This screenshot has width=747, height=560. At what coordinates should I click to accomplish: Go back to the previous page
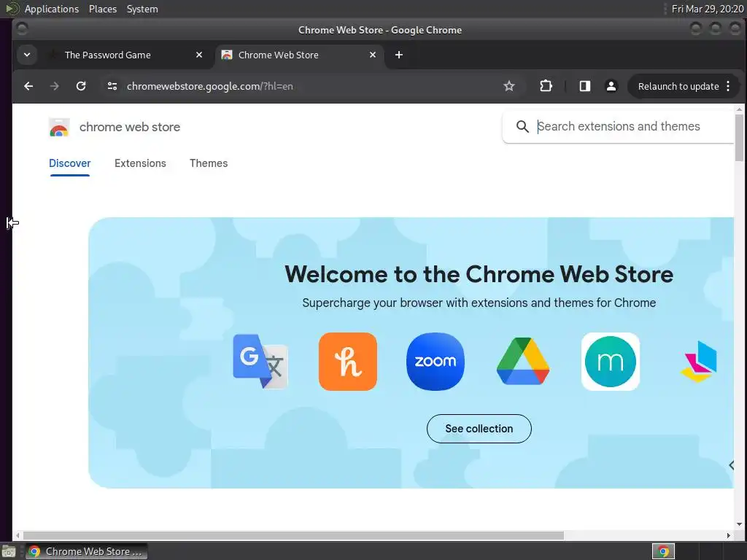[28, 86]
